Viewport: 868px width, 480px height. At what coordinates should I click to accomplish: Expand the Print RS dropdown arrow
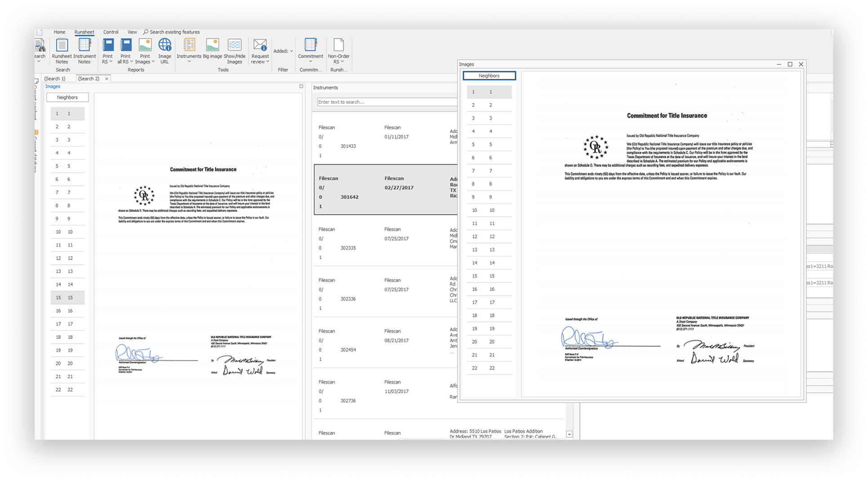click(x=111, y=62)
